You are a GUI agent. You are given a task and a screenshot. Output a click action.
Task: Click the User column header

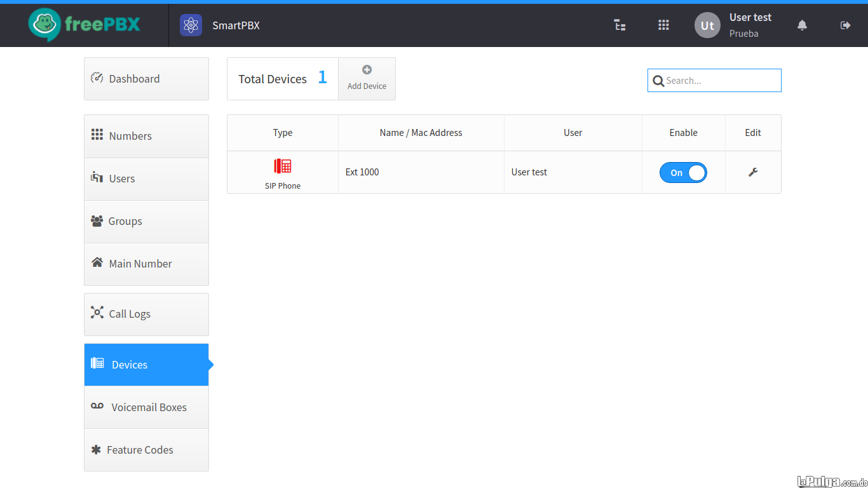pos(573,133)
